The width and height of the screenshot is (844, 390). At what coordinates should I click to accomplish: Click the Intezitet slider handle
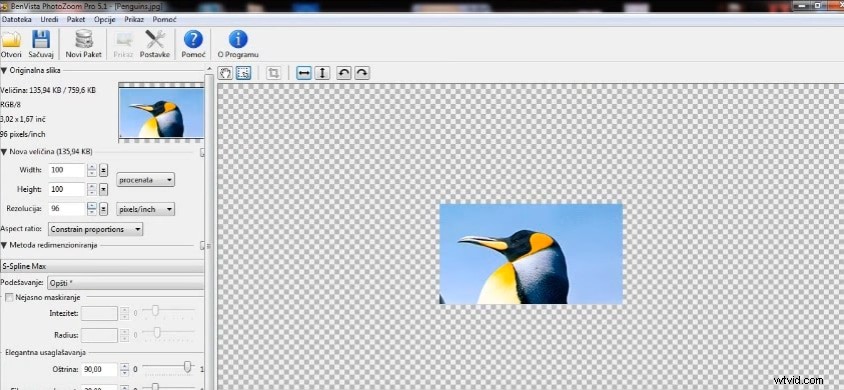(x=156, y=310)
